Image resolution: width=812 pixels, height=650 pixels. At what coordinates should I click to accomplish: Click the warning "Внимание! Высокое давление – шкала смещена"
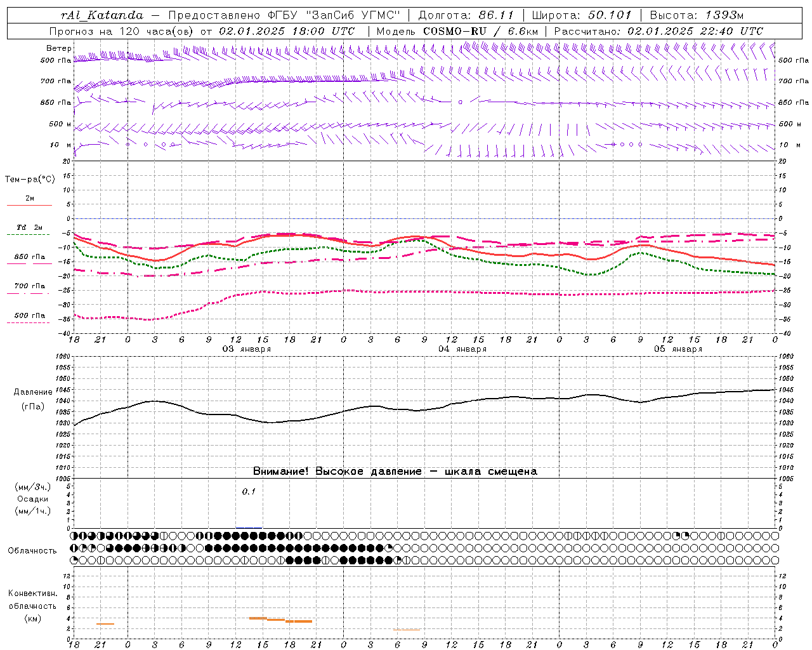395,472
